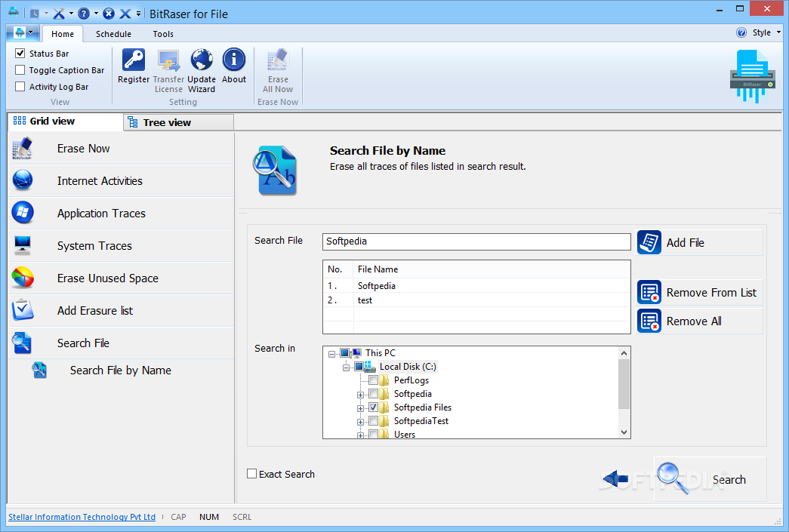This screenshot has width=789, height=532.
Task: Select the Users folder in tree
Action: [405, 434]
